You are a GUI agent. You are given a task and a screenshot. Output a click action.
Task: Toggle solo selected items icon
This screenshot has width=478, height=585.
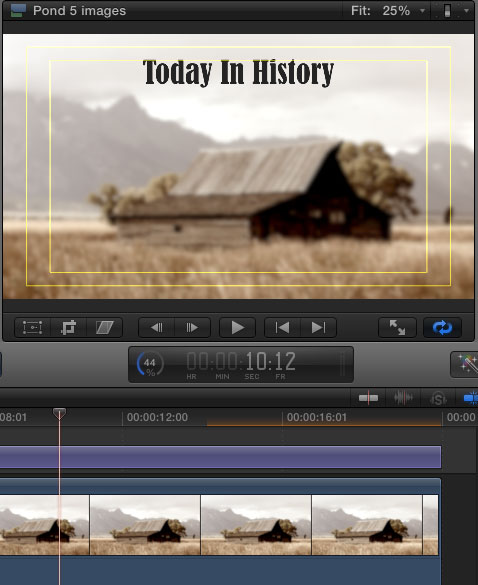438,398
